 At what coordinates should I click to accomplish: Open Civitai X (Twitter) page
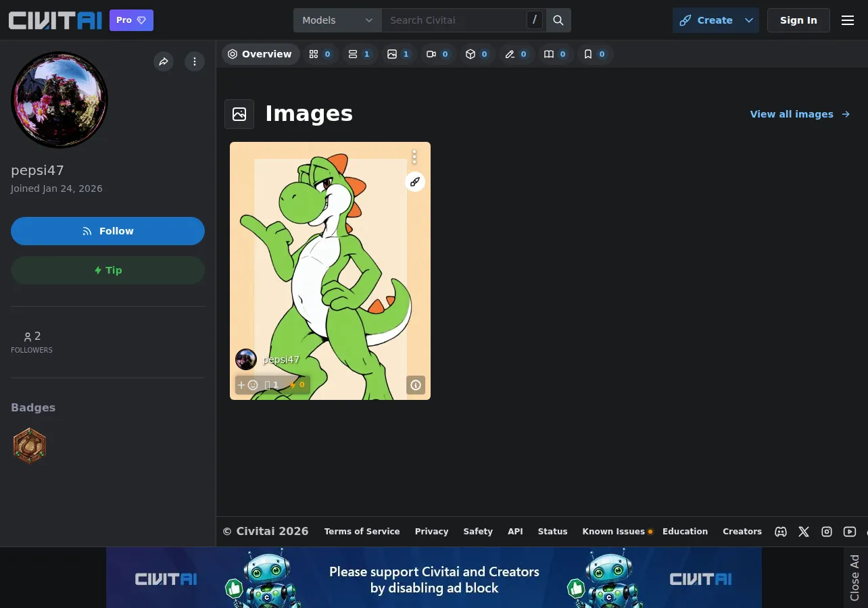pyautogui.click(x=804, y=532)
